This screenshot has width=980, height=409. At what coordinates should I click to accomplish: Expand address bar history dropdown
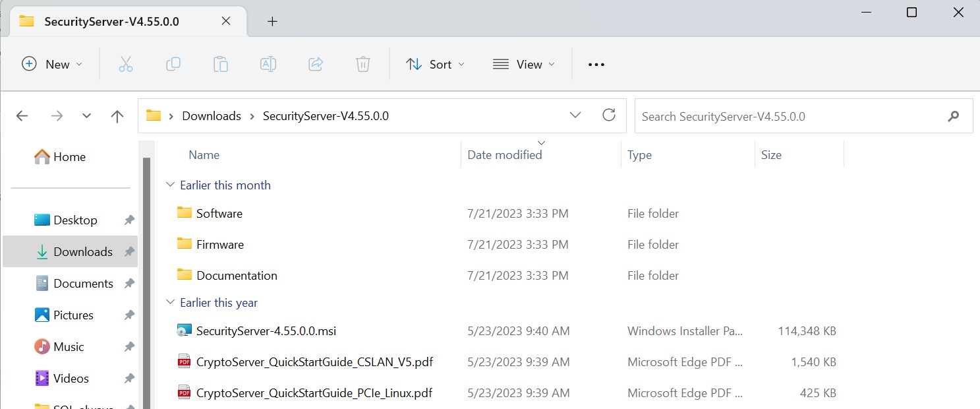coord(575,115)
